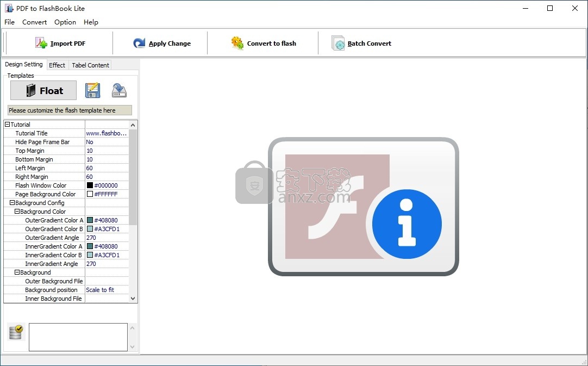Open the Help menu
This screenshot has height=366, width=588.
click(91, 22)
